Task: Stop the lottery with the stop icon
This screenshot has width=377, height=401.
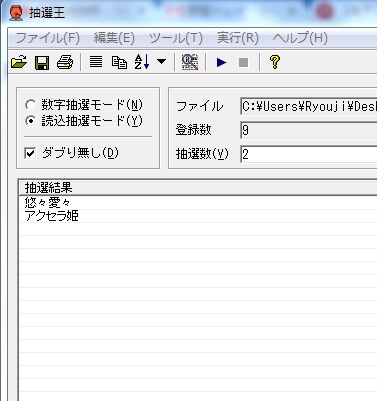Action: click(244, 62)
